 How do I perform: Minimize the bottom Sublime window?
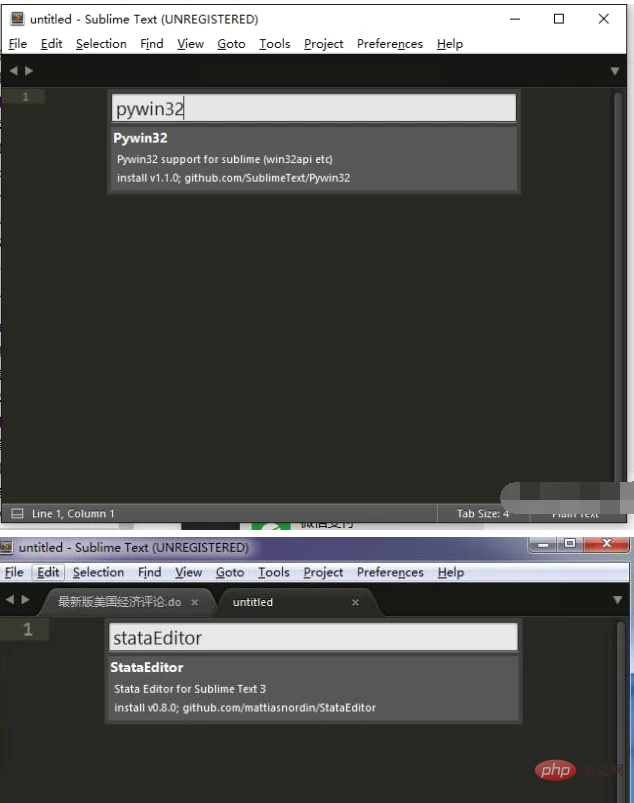tap(543, 544)
